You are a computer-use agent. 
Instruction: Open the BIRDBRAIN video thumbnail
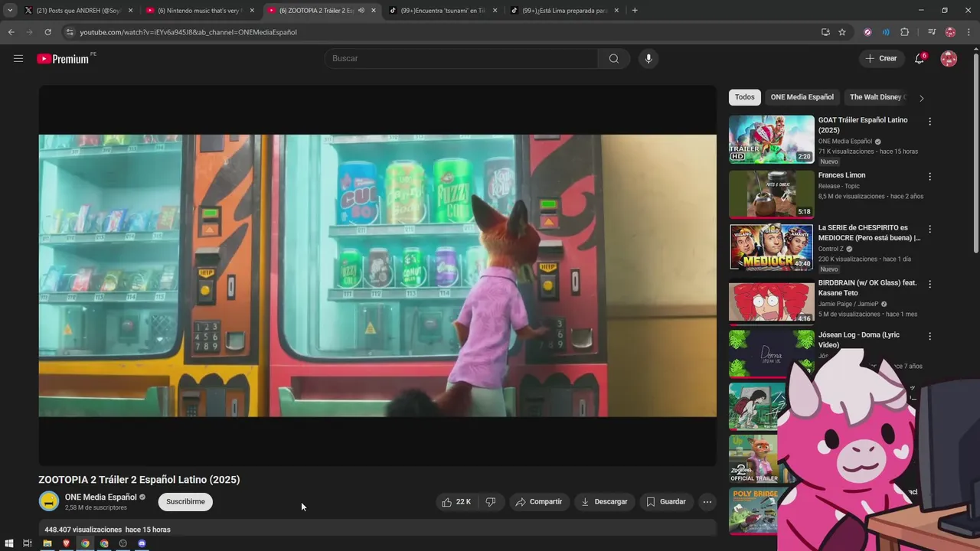coord(771,302)
